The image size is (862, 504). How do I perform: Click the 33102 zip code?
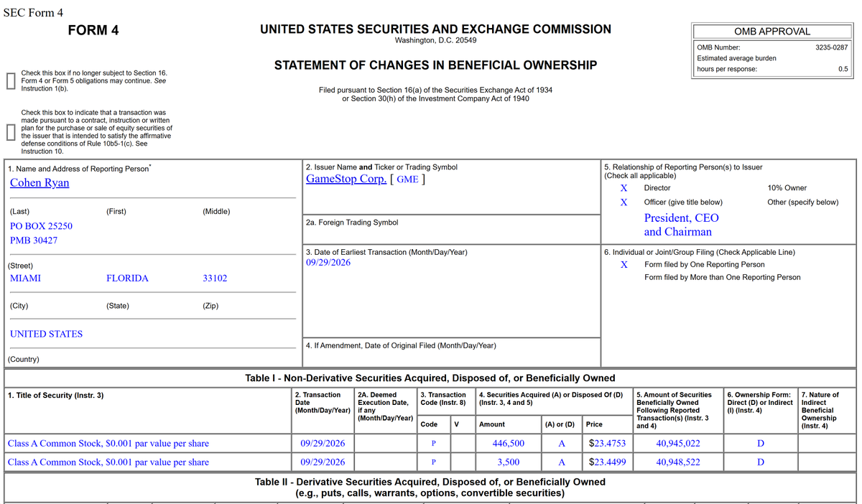215,278
